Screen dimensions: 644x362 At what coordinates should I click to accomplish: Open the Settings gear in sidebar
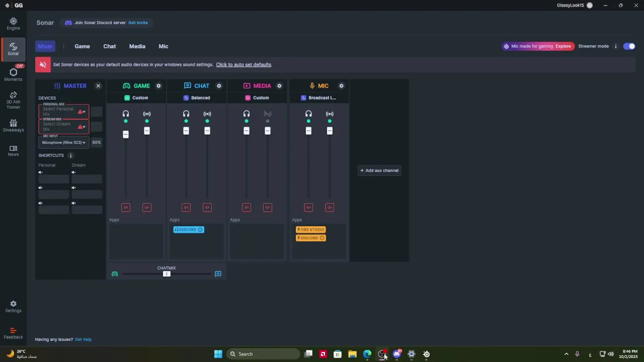[13, 307]
